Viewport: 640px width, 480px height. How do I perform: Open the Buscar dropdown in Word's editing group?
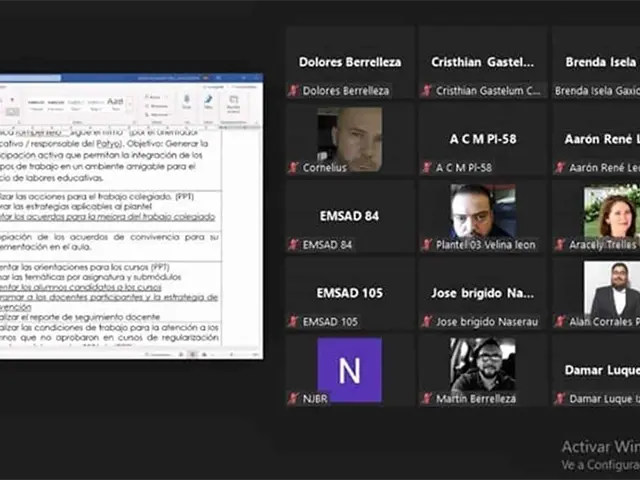click(x=156, y=97)
